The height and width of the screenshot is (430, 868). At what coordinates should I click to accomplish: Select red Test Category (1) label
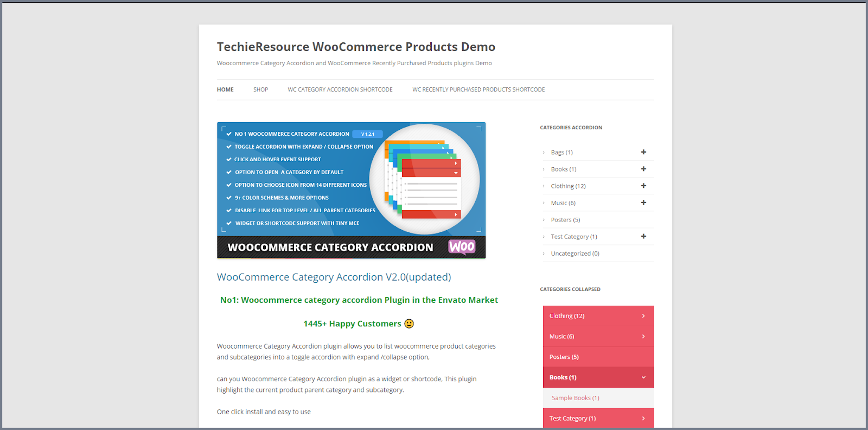572,419
